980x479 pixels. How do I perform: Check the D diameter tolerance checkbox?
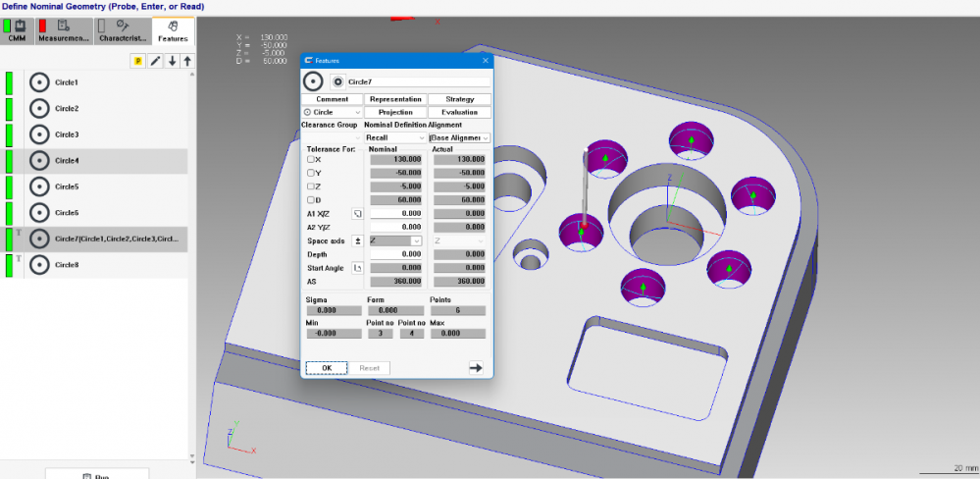click(x=311, y=200)
